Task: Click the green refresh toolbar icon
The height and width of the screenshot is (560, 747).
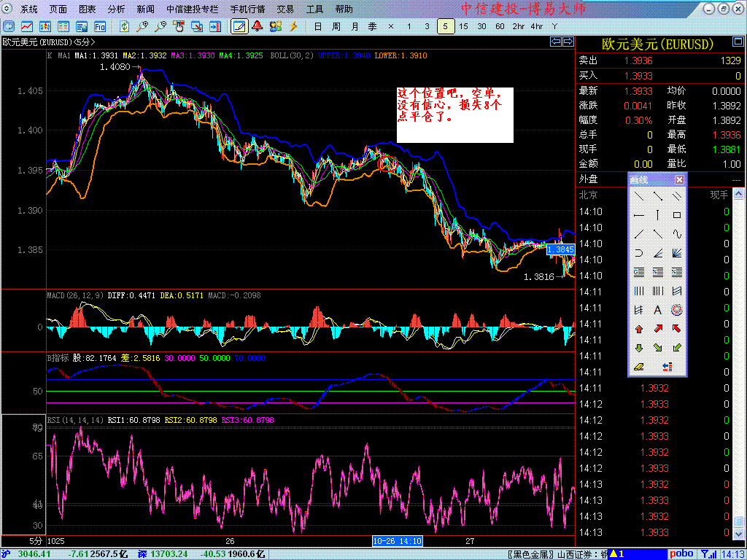Action: pos(124,27)
